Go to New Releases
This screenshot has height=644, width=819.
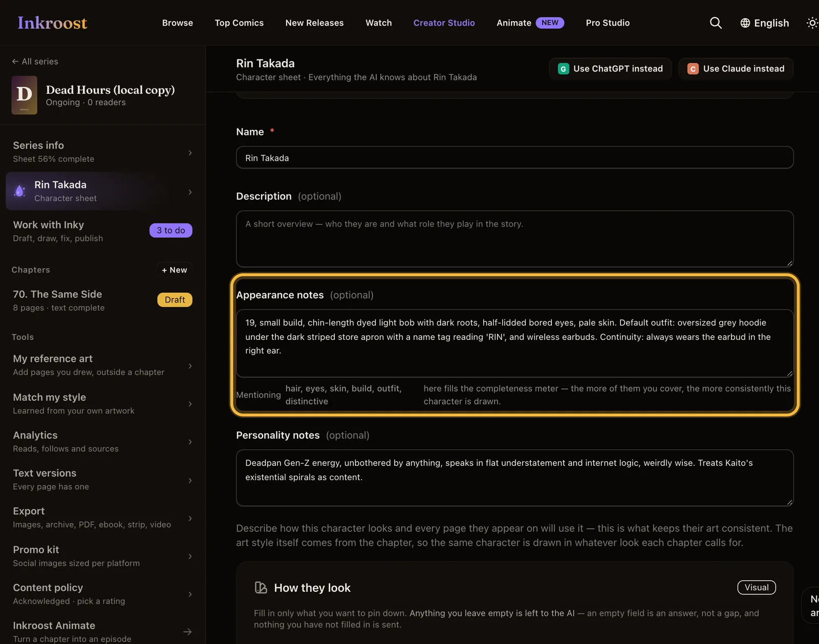(x=314, y=23)
